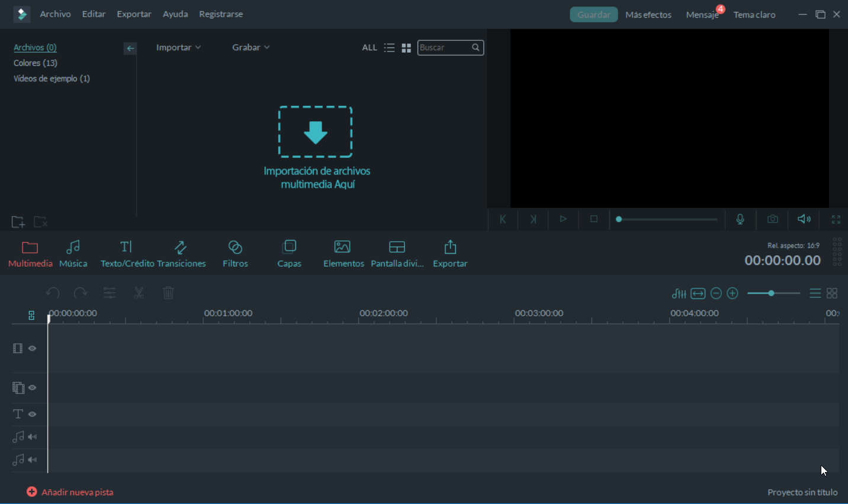This screenshot has width=848, height=504.
Task: Zoom out timeline with minus icon
Action: pyautogui.click(x=716, y=294)
